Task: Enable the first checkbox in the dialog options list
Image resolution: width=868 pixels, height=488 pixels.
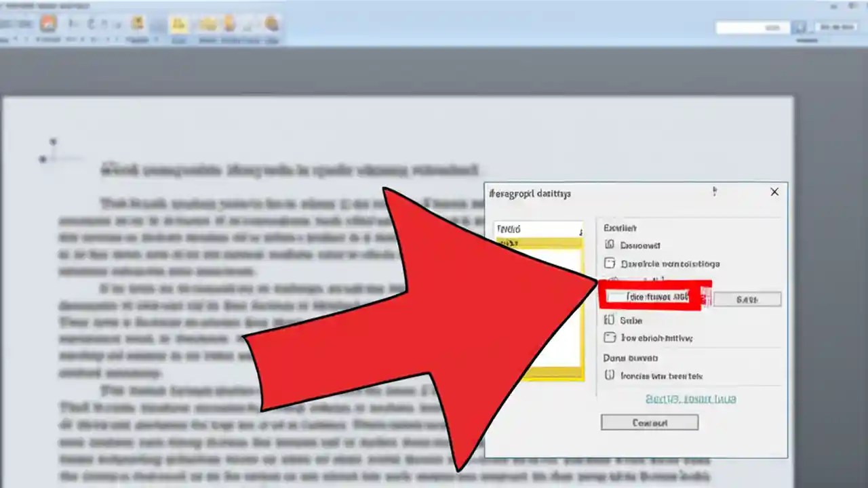Action: pos(609,245)
